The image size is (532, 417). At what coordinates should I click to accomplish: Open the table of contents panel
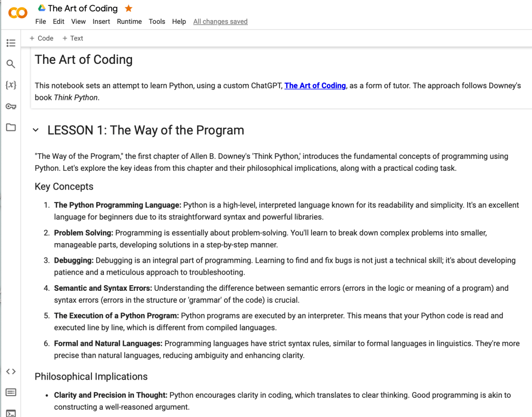point(11,43)
